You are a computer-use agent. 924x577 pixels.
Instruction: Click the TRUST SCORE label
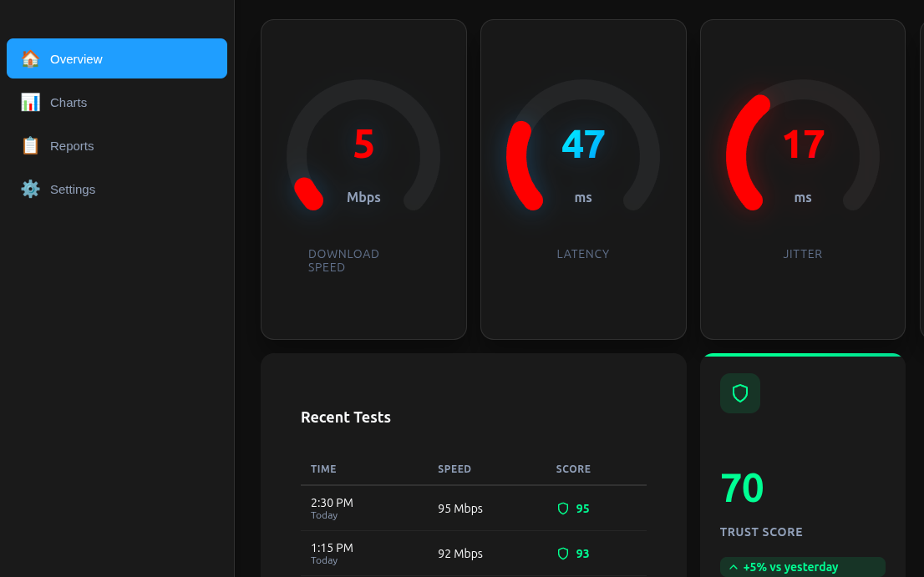761,532
